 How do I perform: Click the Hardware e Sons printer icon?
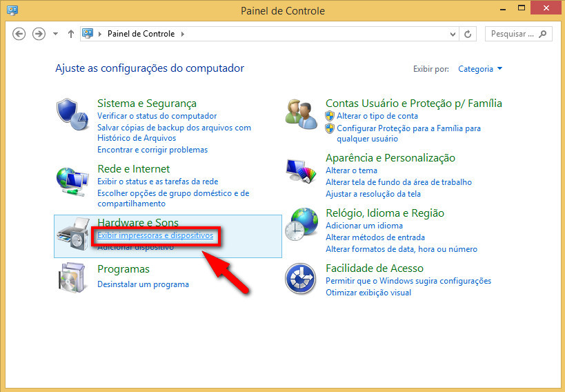coord(74,234)
